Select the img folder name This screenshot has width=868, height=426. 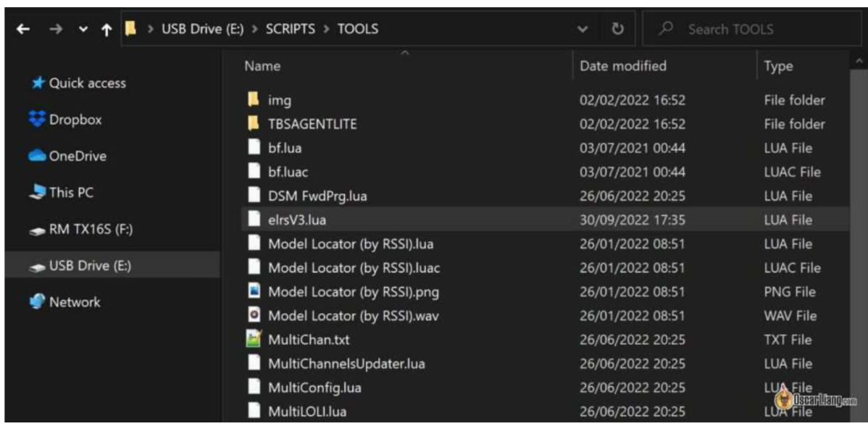(280, 101)
